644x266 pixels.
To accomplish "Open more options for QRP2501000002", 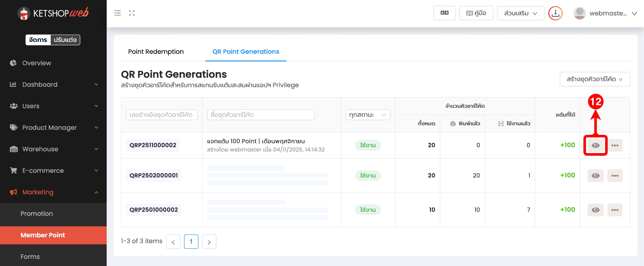I will [x=615, y=210].
